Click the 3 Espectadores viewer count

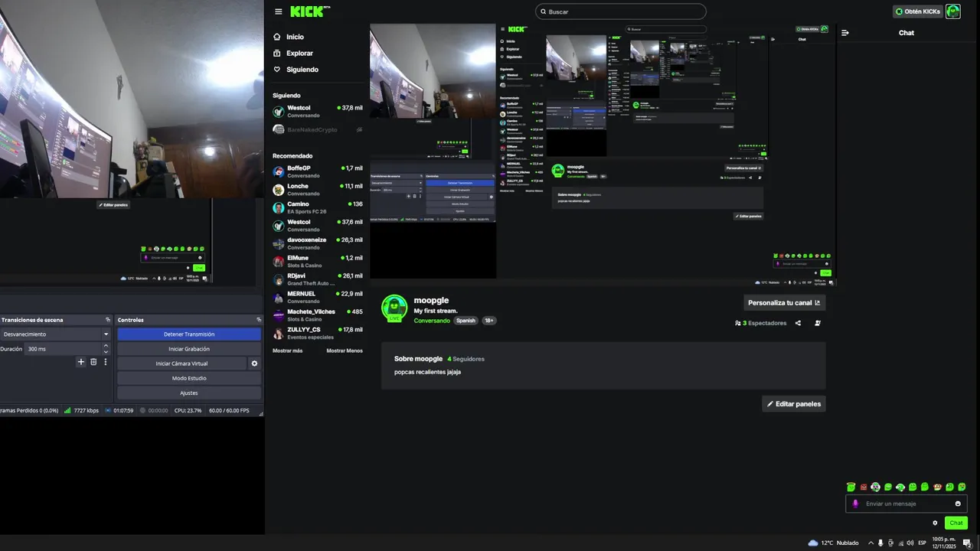(x=760, y=323)
